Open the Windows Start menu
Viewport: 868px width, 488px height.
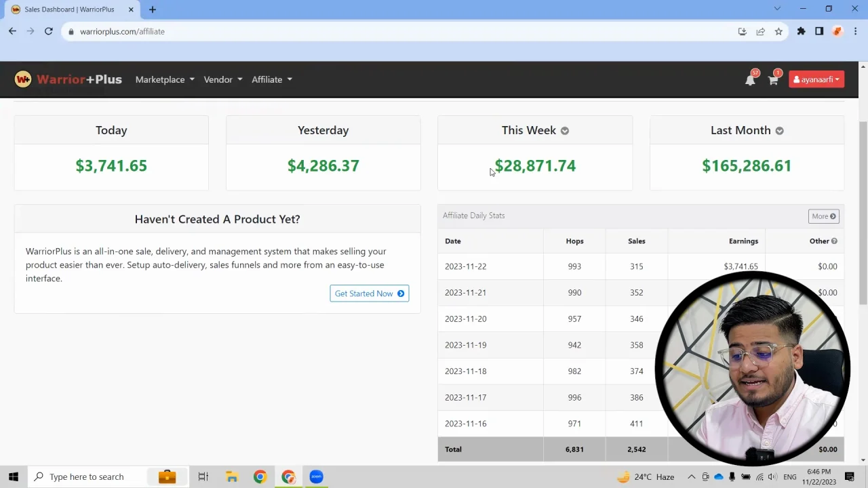pos(13,476)
